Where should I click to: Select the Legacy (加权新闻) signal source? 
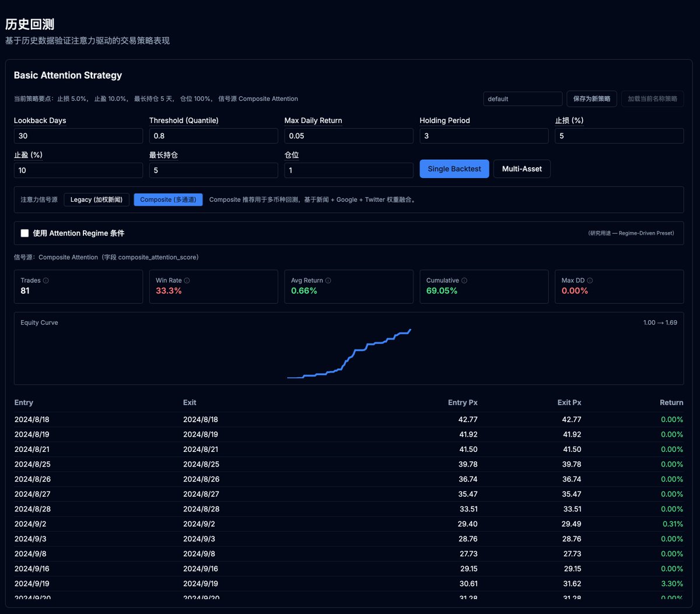(96, 200)
